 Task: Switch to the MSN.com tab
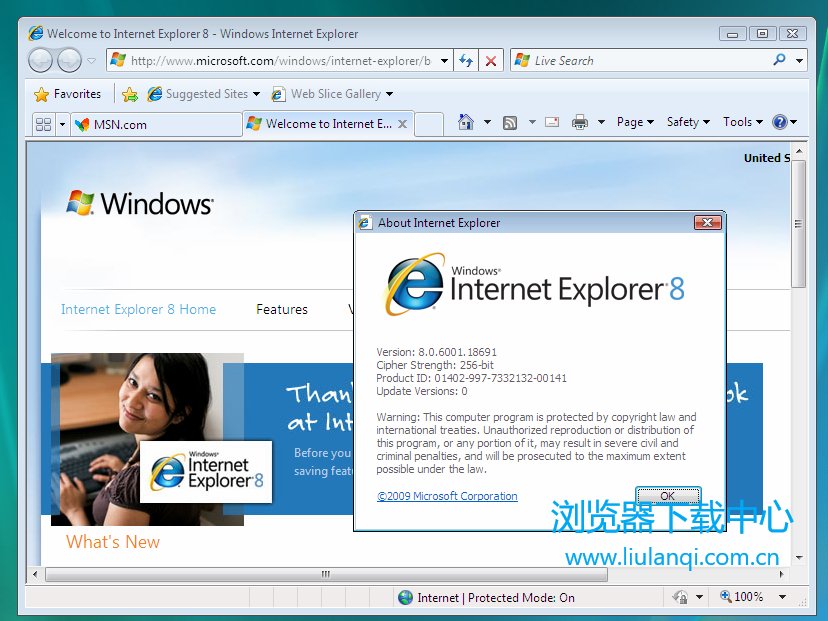coord(156,125)
